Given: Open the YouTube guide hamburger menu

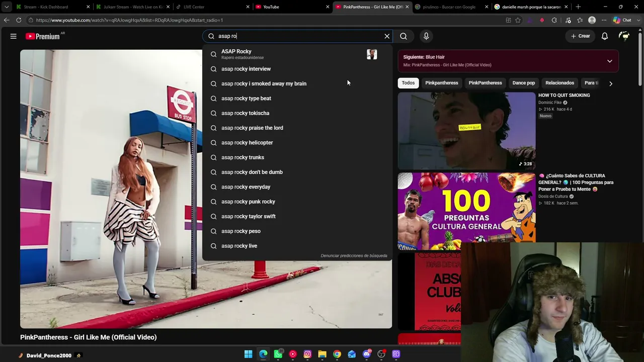Looking at the screenshot, I should point(14,36).
